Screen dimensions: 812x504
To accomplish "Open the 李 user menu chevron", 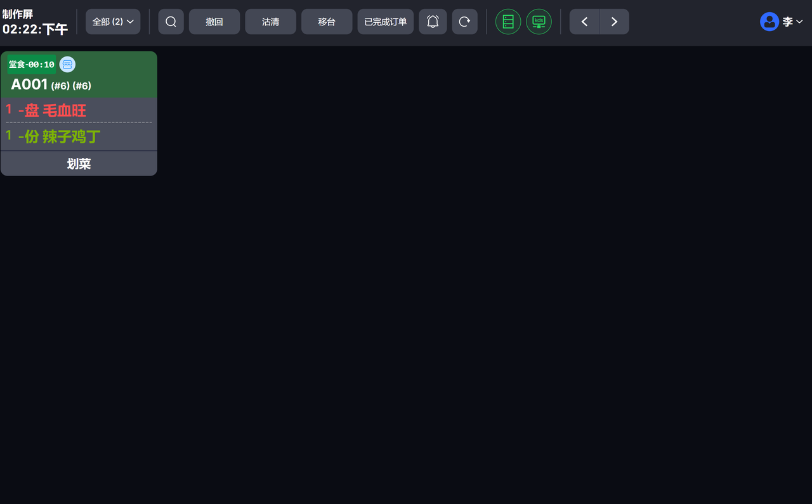I will pos(799,22).
